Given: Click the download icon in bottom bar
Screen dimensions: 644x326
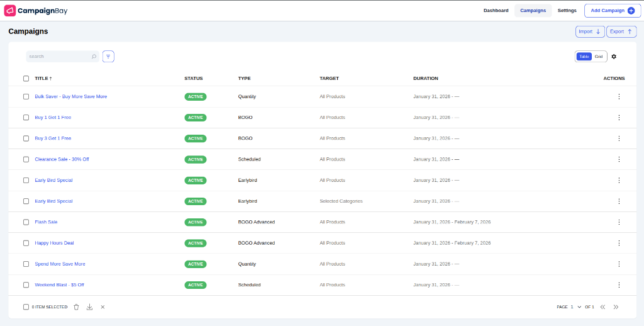Looking at the screenshot, I should click(89, 307).
